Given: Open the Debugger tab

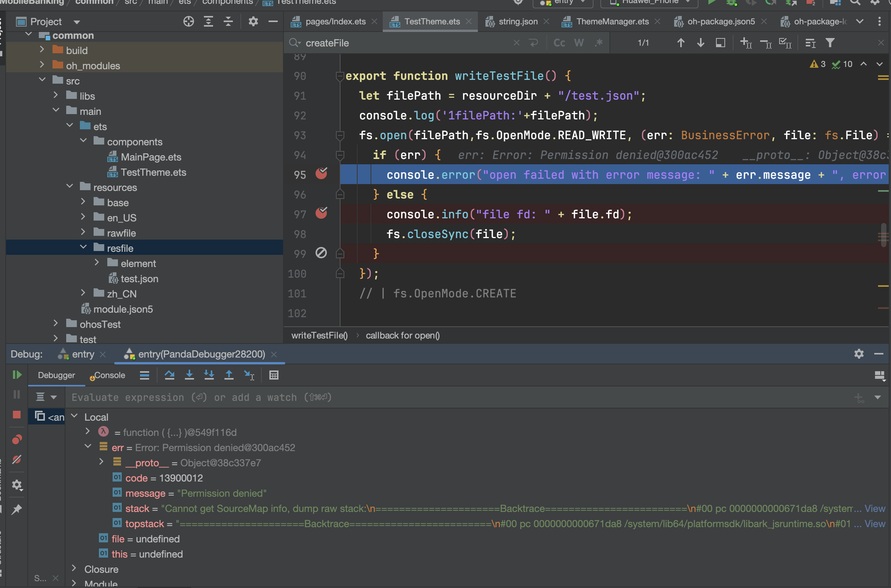Looking at the screenshot, I should click(56, 375).
